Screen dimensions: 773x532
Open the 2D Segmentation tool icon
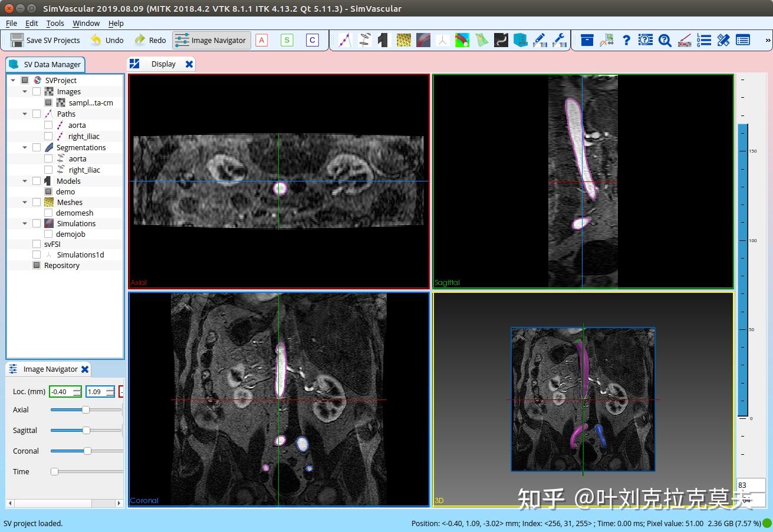[x=364, y=40]
